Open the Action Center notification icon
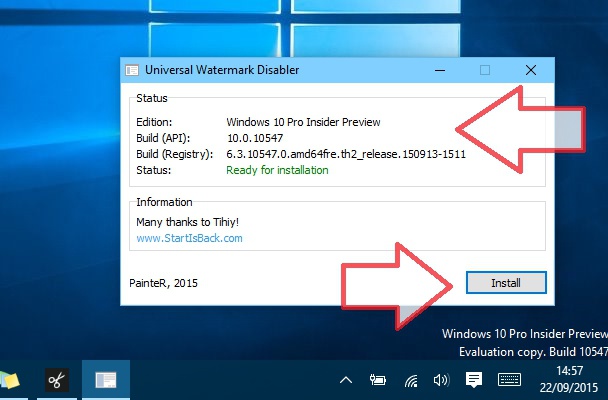The height and width of the screenshot is (400, 608). coord(474,380)
